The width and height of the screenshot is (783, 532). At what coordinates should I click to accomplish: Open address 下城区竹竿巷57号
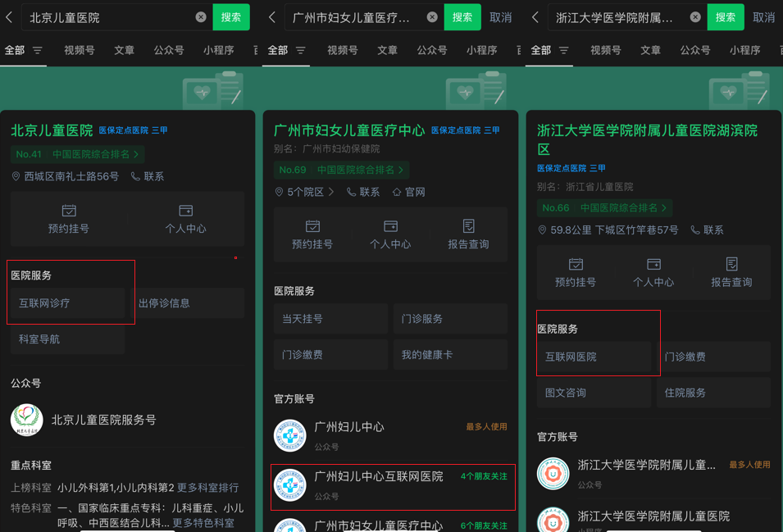point(608,230)
